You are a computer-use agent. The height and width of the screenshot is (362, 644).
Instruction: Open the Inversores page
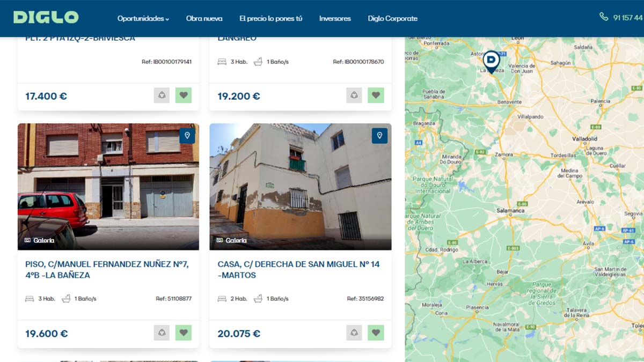pyautogui.click(x=335, y=18)
